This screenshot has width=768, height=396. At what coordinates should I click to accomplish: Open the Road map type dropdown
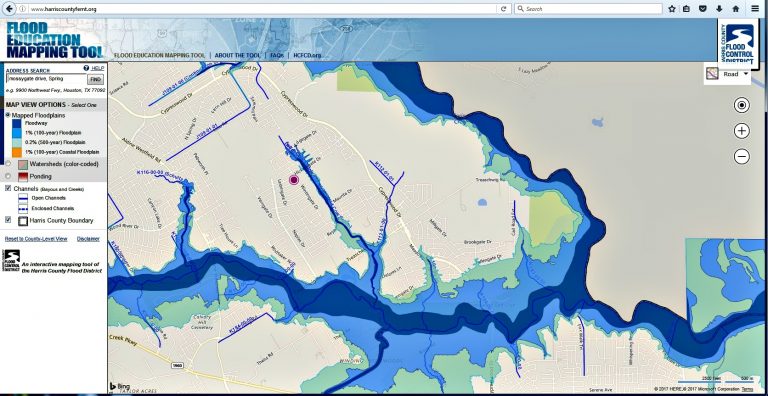point(728,74)
